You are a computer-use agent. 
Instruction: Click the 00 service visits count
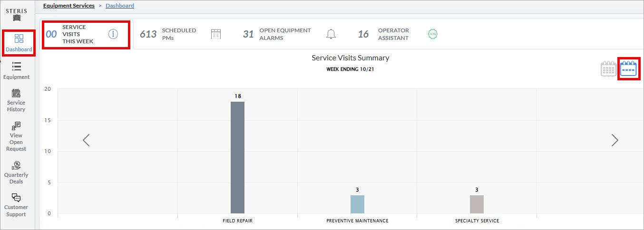(51, 34)
